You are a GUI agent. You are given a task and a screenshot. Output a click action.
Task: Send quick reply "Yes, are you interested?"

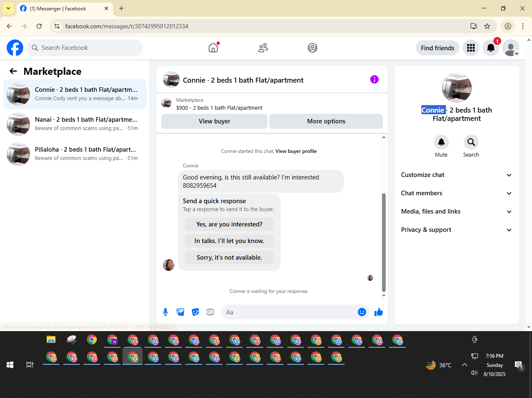(229, 224)
